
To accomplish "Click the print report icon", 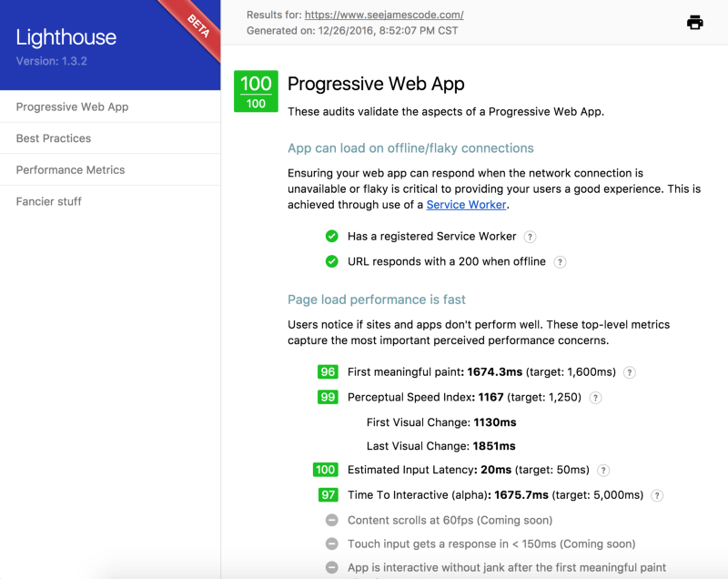I will [x=694, y=23].
